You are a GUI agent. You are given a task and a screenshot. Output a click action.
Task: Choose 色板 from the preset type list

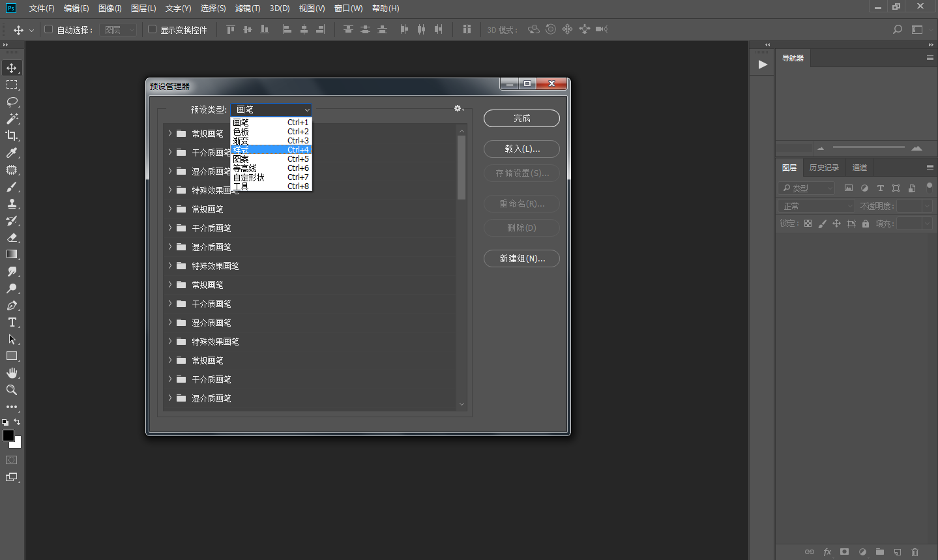(271, 131)
